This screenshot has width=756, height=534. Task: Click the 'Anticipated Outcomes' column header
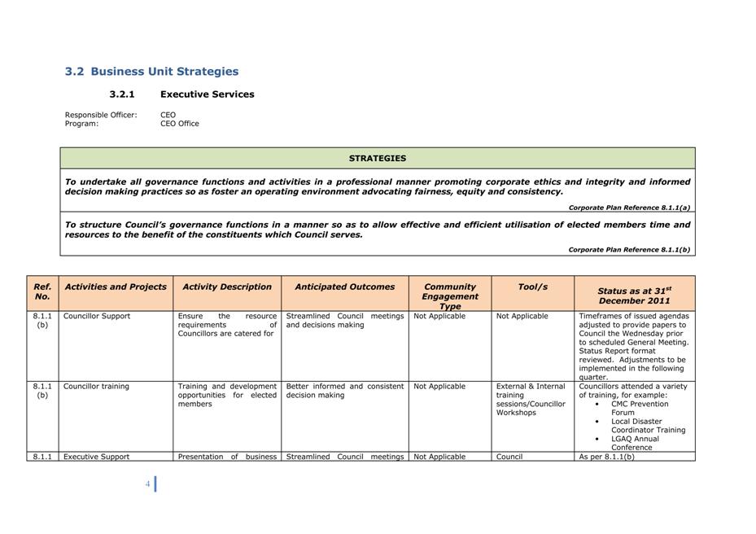[x=344, y=287]
